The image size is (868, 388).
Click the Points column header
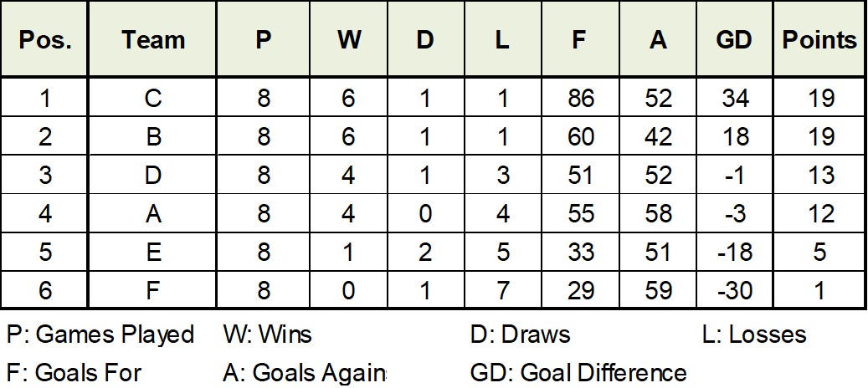819,41
